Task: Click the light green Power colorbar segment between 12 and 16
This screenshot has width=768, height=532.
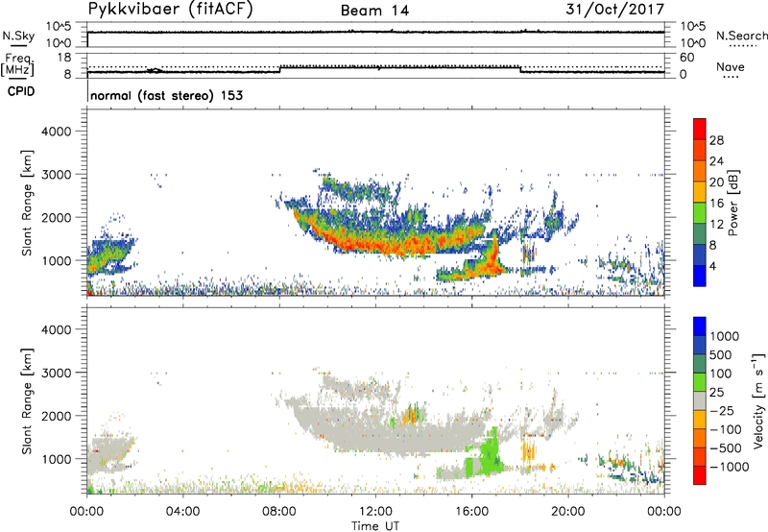Action: click(x=700, y=212)
